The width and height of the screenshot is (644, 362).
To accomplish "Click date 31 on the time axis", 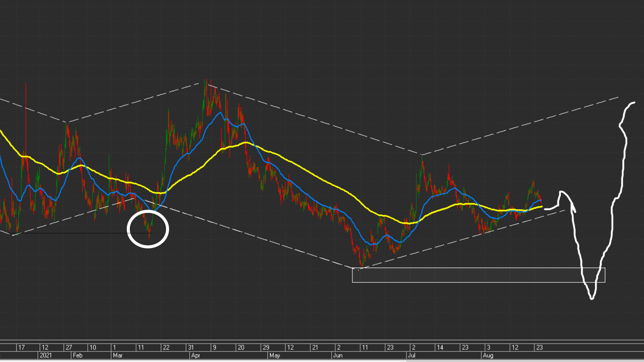I will 191,348.
